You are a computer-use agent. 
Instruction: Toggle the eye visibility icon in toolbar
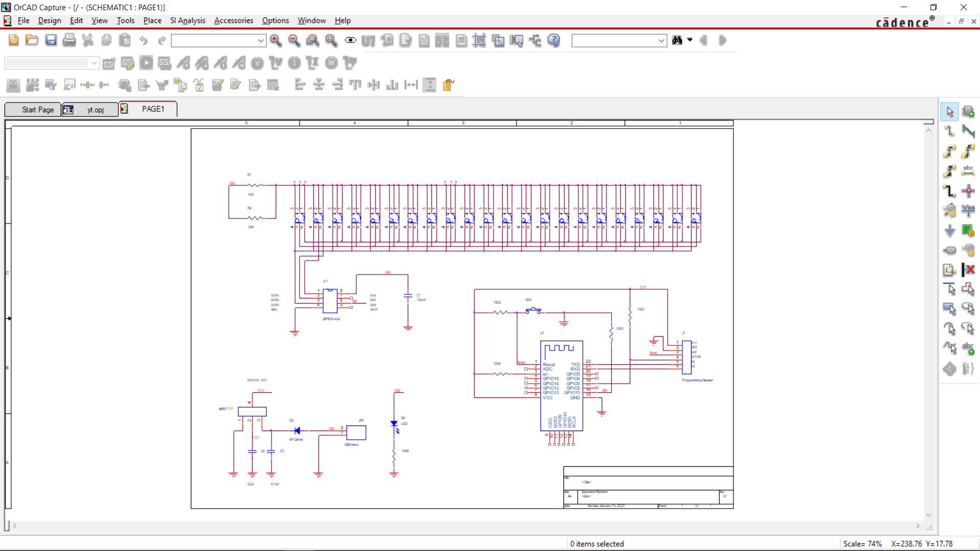click(350, 40)
